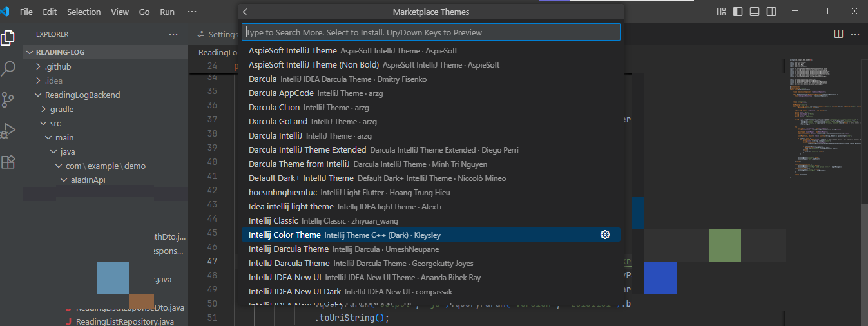Open the Extensions view
Screen dimensions: 868x326
click(8, 162)
